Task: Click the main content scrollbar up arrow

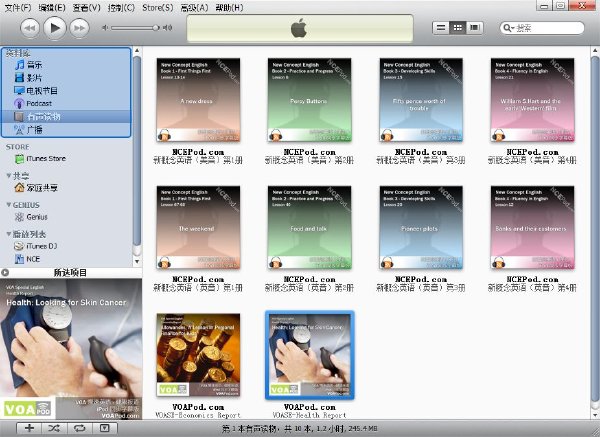Action: [x=595, y=51]
